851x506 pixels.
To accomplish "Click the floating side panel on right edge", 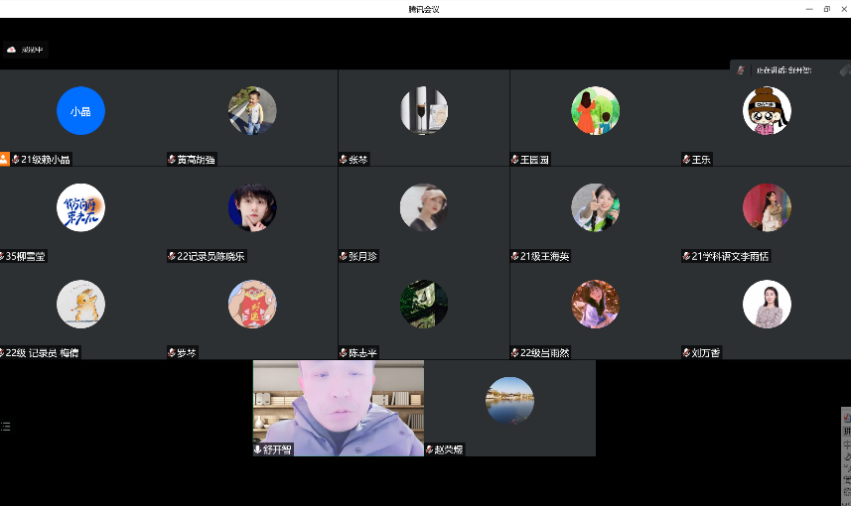I will pyautogui.click(x=846, y=455).
